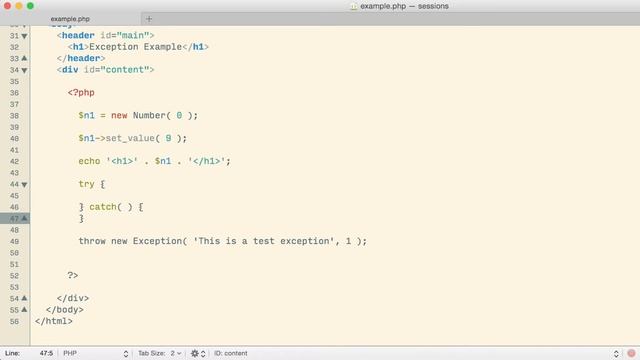
Task: Click fold end marker at line 54
Action: [24, 298]
